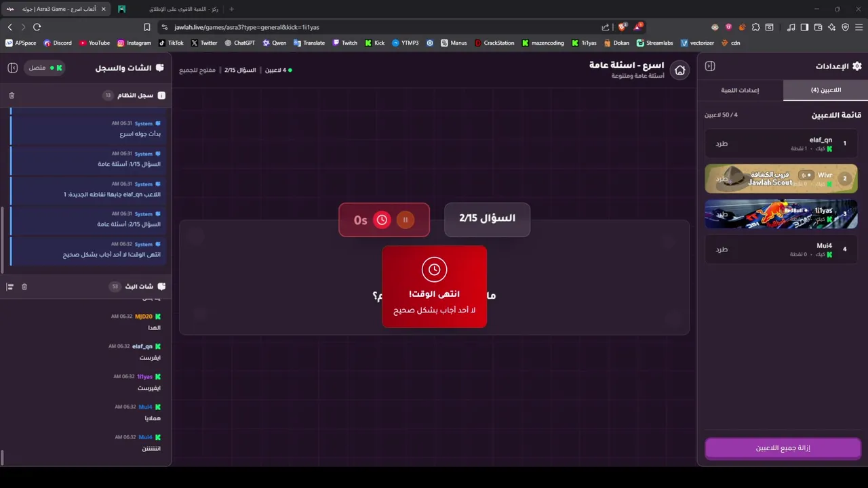Screen dimensions: 868x488
Task: Collapse the chat and log panel icon
Action: pyautogui.click(x=12, y=68)
